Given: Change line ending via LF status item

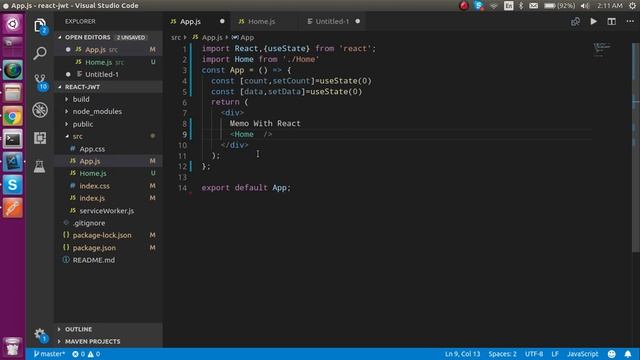Looking at the screenshot, I should pos(555,354).
